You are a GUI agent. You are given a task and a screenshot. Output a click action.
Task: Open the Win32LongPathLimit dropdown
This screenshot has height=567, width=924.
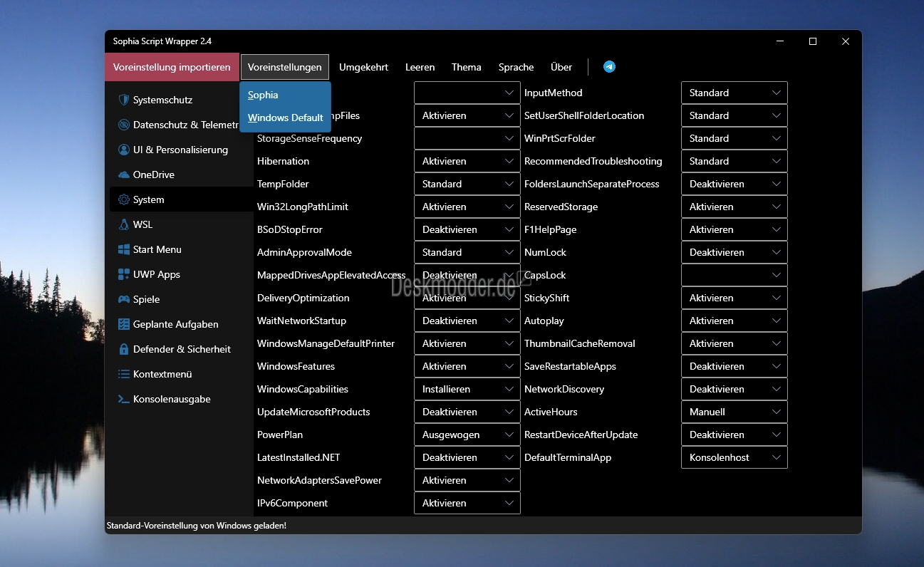click(x=467, y=207)
